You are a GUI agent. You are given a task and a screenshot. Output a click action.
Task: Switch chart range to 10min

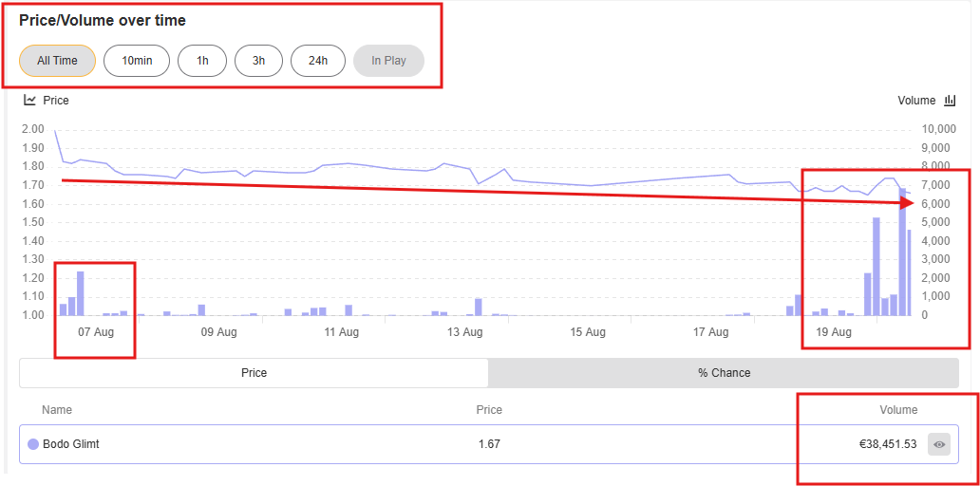(x=137, y=61)
